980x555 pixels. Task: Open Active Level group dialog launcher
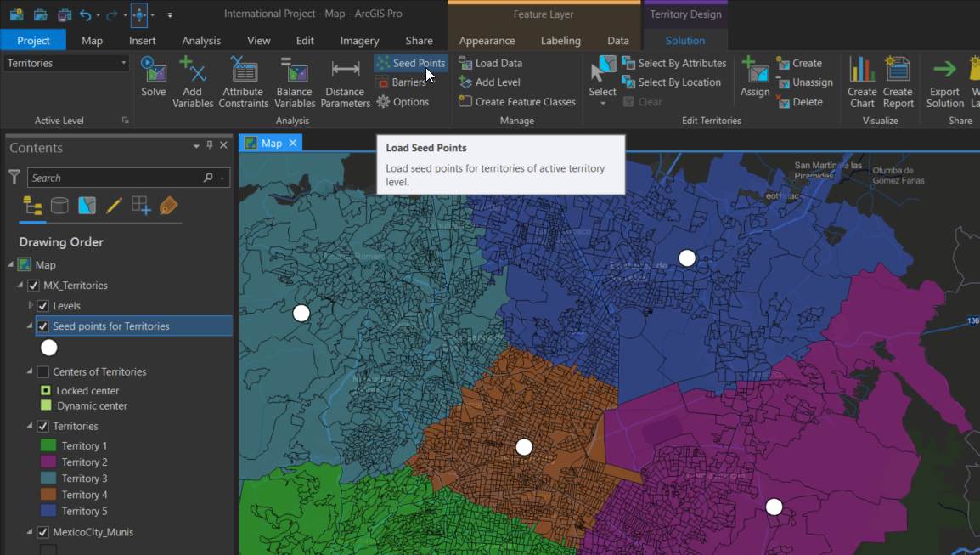pyautogui.click(x=125, y=121)
